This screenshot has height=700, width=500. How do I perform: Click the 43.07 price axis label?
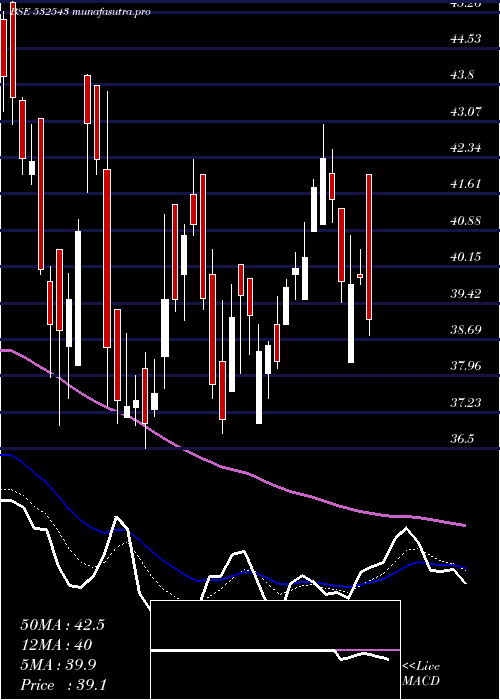466,112
